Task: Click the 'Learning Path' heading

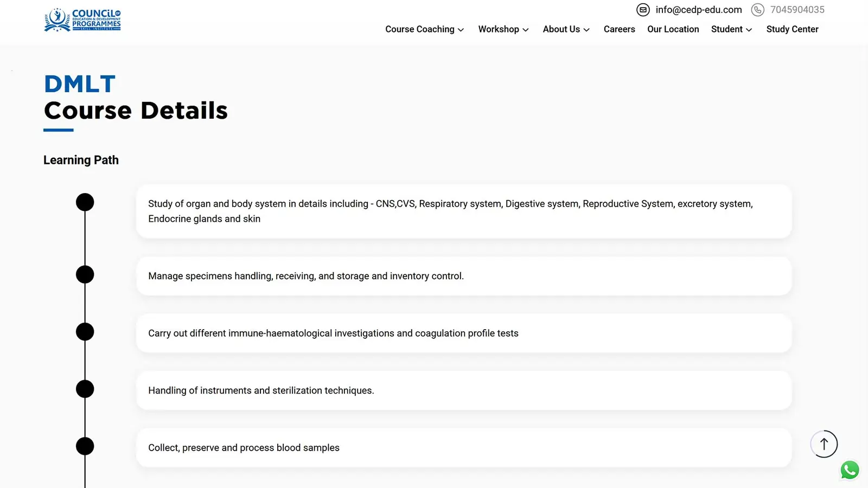Action: pos(81,160)
